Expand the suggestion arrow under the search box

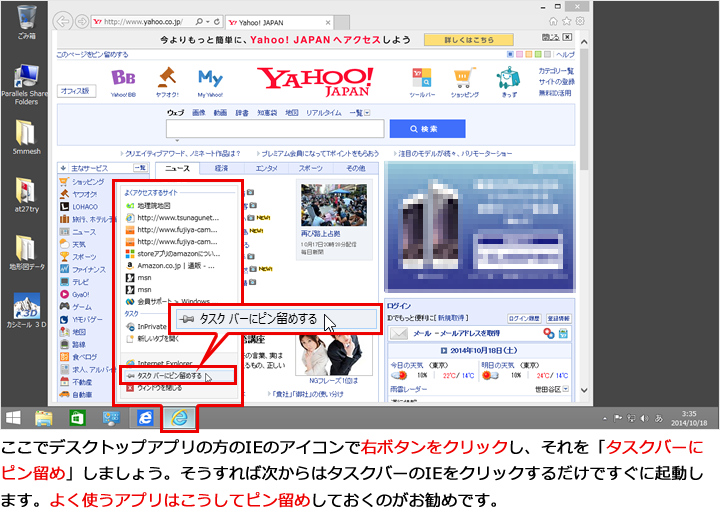pos(177,141)
